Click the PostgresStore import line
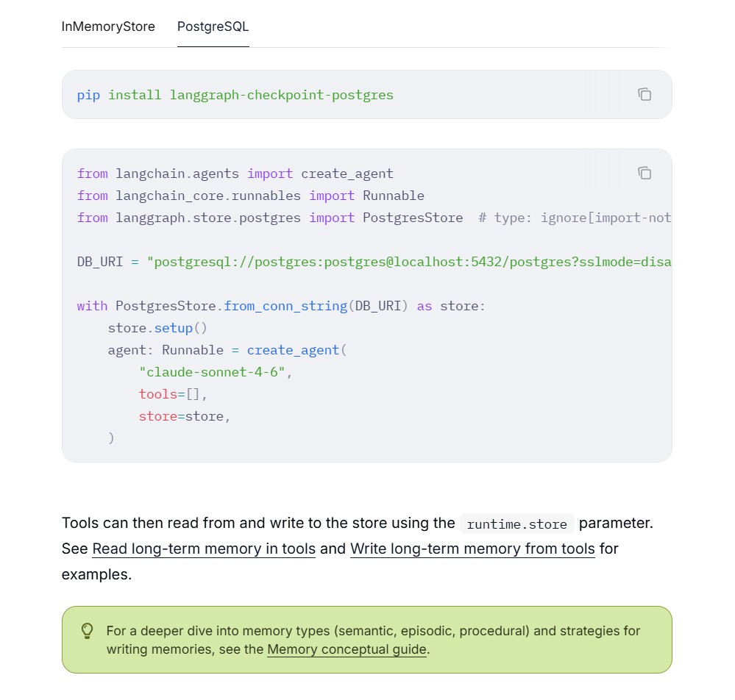The image size is (735, 700). coord(270,218)
